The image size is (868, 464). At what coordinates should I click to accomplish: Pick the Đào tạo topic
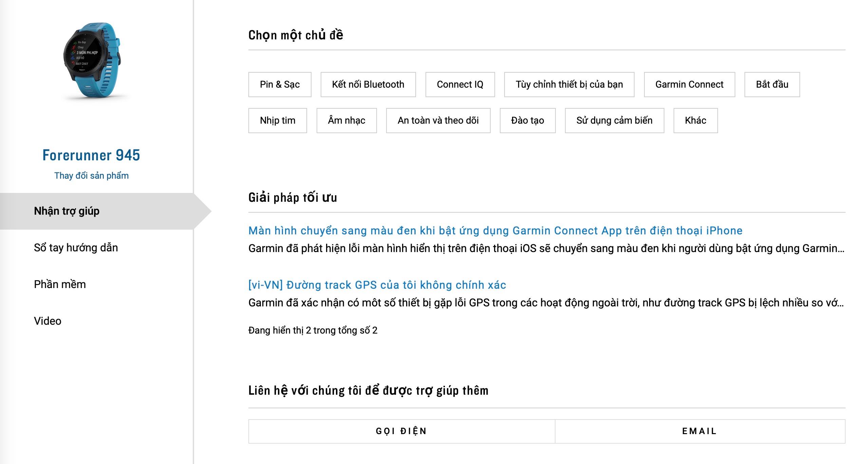(x=528, y=121)
